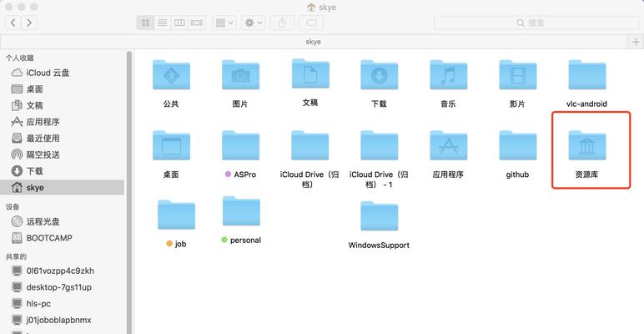Select the 文稿 documents folder icon

310,74
